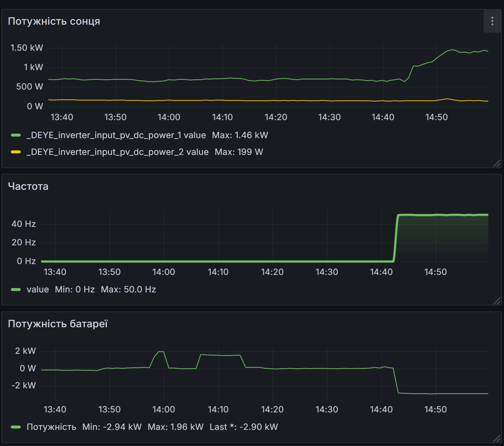This screenshot has width=504, height=446.
Task: Expand the Частота panel title menu
Action: pyautogui.click(x=28, y=186)
